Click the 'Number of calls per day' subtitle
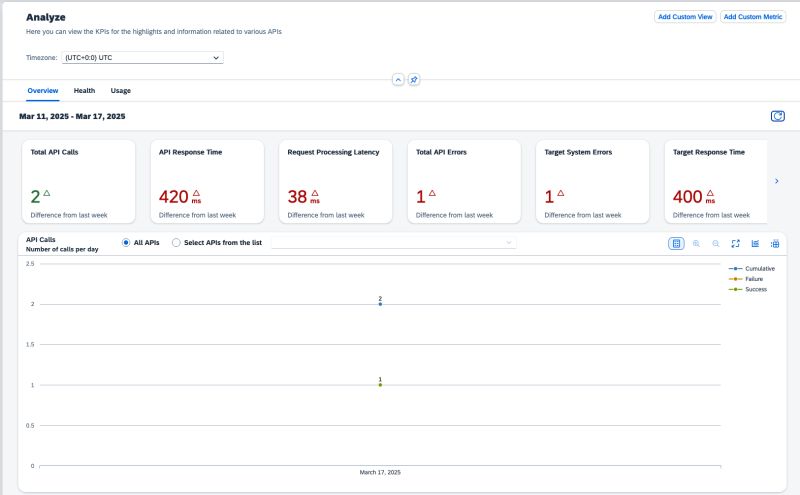The width and height of the screenshot is (800, 495). coord(62,249)
